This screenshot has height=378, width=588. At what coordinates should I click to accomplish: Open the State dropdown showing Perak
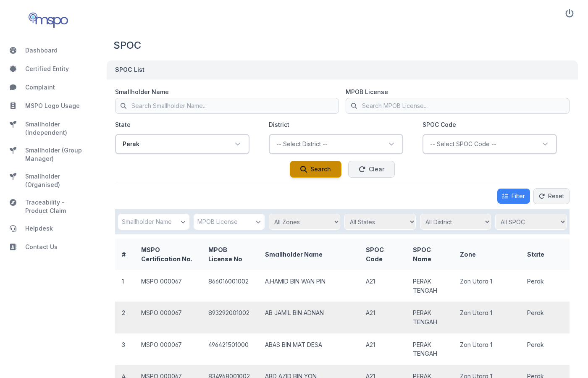(x=182, y=144)
